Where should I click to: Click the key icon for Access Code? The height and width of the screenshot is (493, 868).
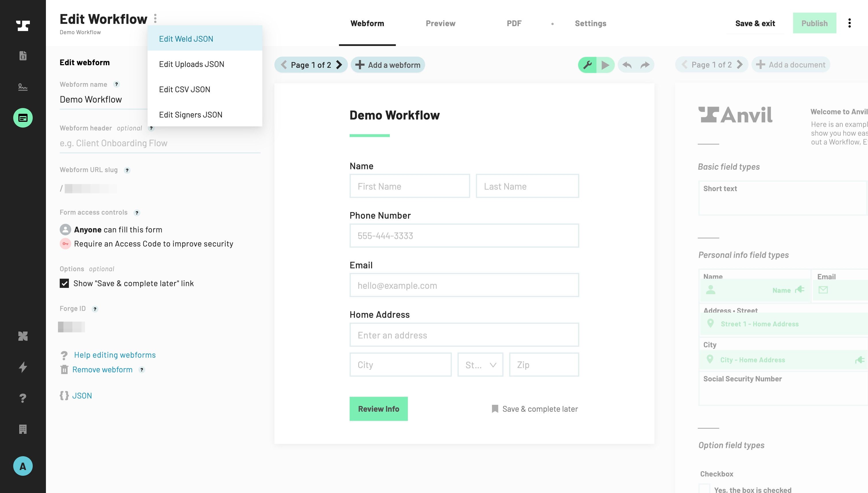(65, 244)
